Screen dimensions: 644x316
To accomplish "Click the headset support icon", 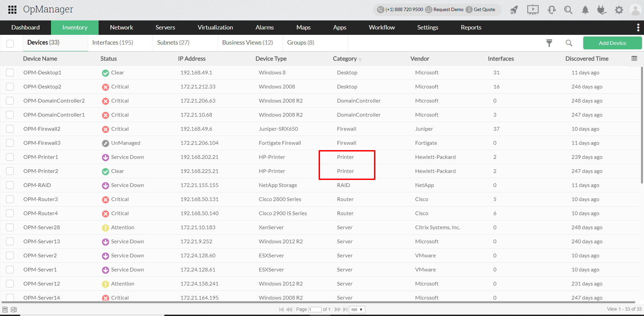I will pyautogui.click(x=551, y=10).
